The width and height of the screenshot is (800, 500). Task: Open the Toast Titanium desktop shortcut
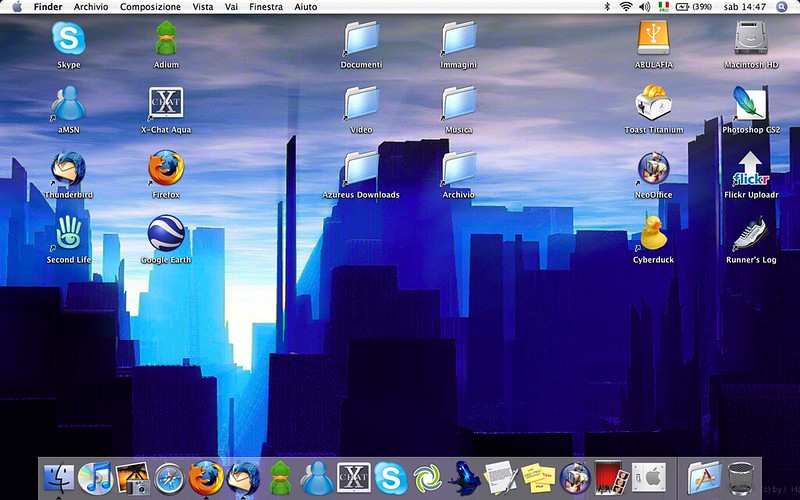point(654,104)
